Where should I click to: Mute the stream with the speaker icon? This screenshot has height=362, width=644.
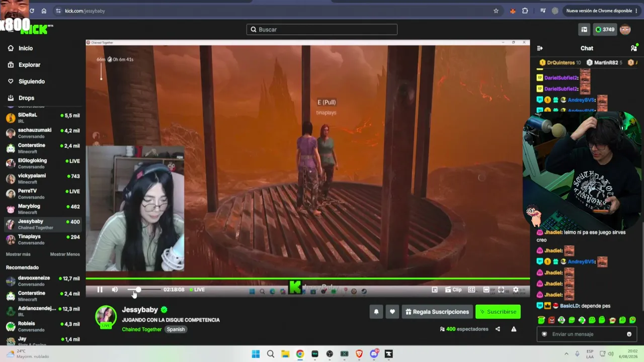click(x=115, y=290)
